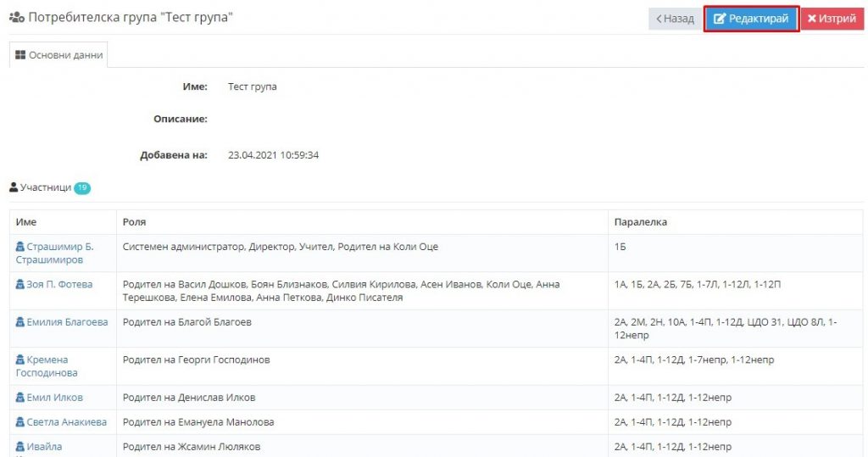Viewport: 868px width, 457px height.
Task: Click user icon beside Емил Илков
Action: 20,397
